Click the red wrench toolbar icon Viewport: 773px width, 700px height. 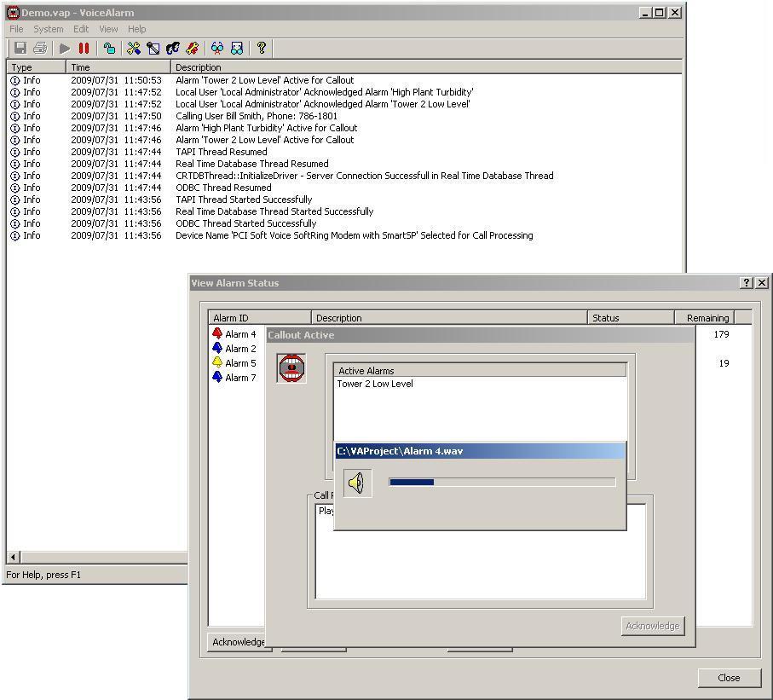coord(193,49)
